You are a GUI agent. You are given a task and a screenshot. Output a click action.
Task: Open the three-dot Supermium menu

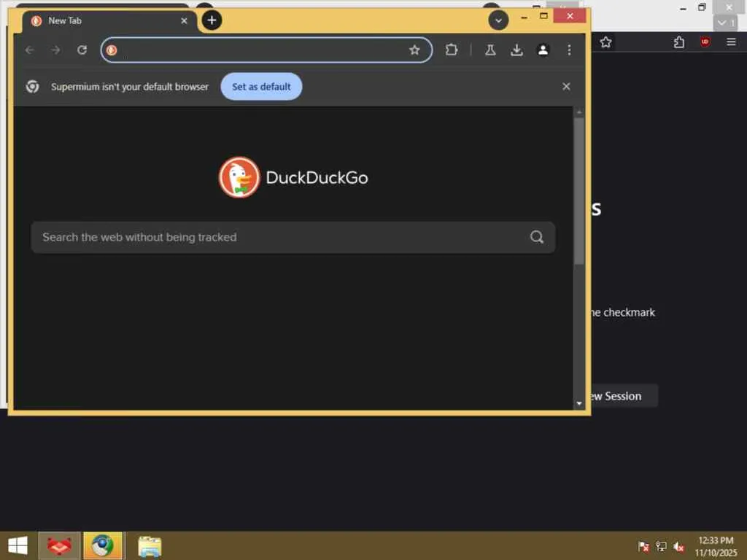pyautogui.click(x=569, y=50)
